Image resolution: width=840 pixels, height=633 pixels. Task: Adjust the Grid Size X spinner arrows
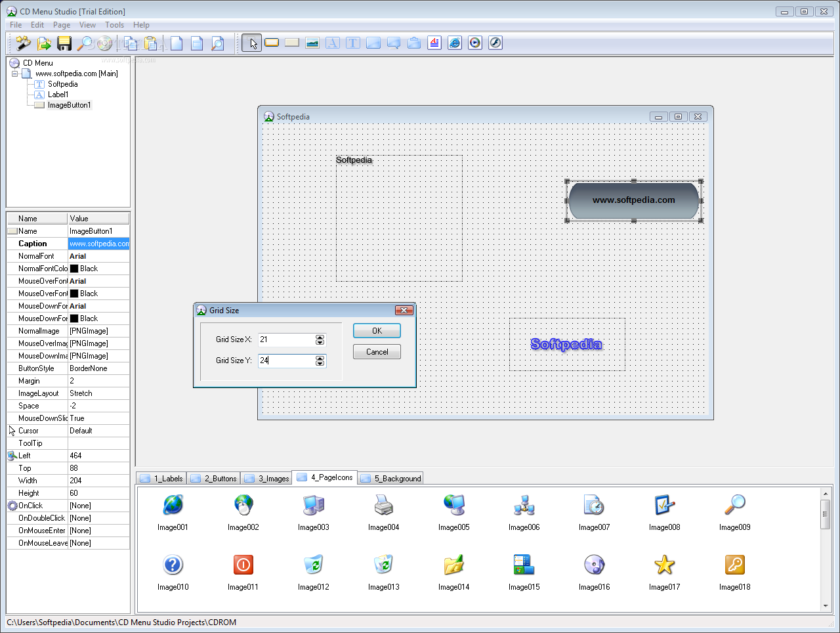tap(320, 339)
